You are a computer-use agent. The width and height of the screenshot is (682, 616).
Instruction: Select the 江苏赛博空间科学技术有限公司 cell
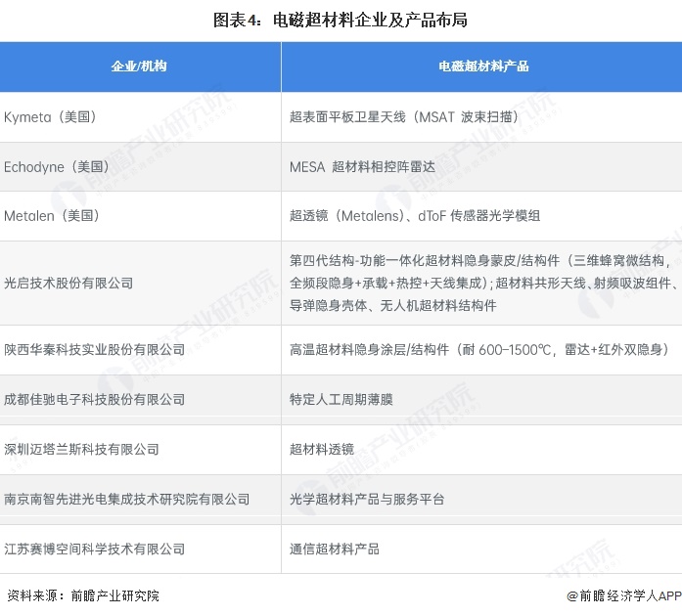(x=140, y=550)
